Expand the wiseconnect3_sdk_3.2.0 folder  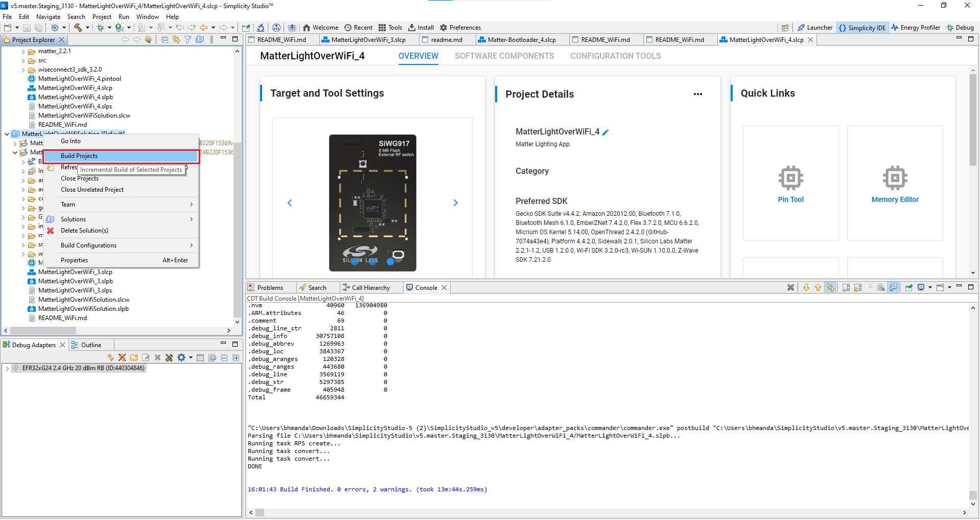[x=24, y=70]
